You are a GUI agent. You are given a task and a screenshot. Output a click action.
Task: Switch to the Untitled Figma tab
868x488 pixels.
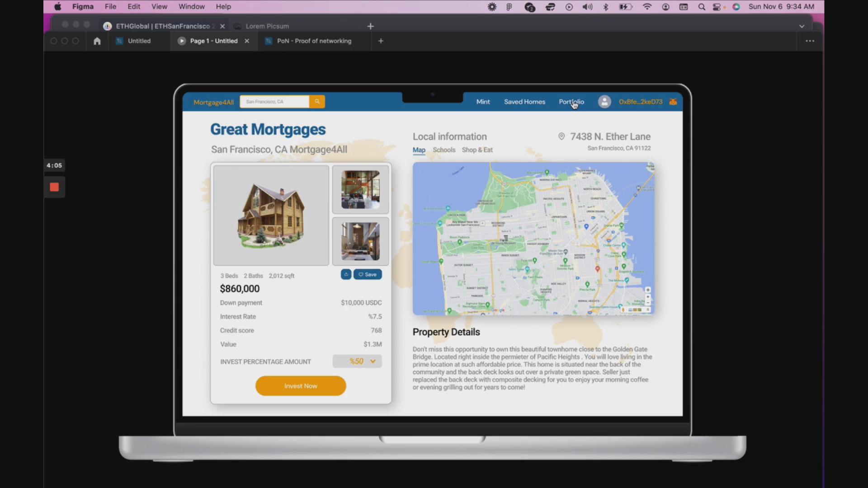pos(139,41)
